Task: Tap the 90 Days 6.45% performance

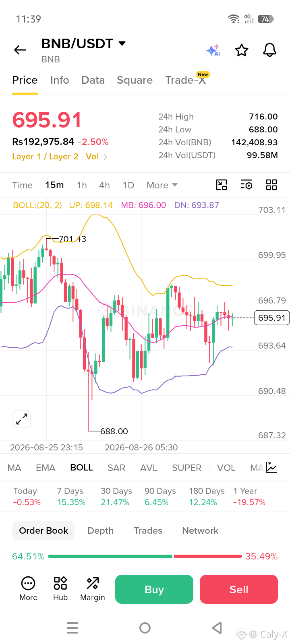Action: click(160, 496)
